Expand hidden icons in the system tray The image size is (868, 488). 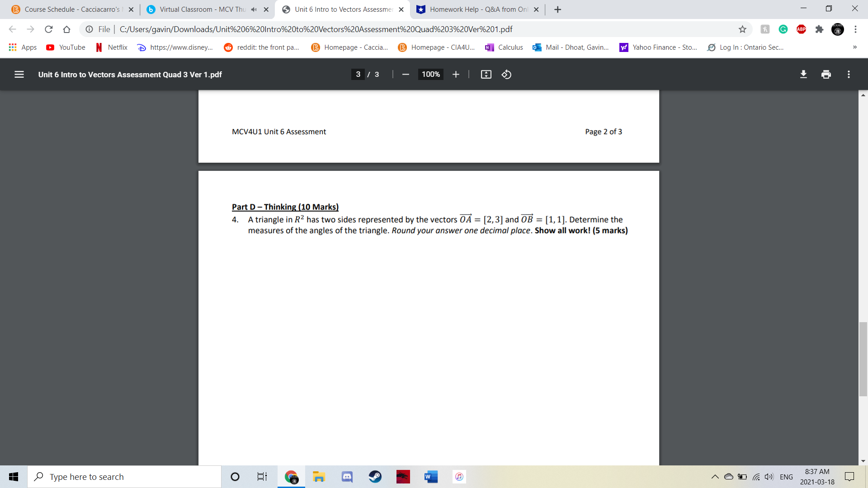(x=715, y=476)
